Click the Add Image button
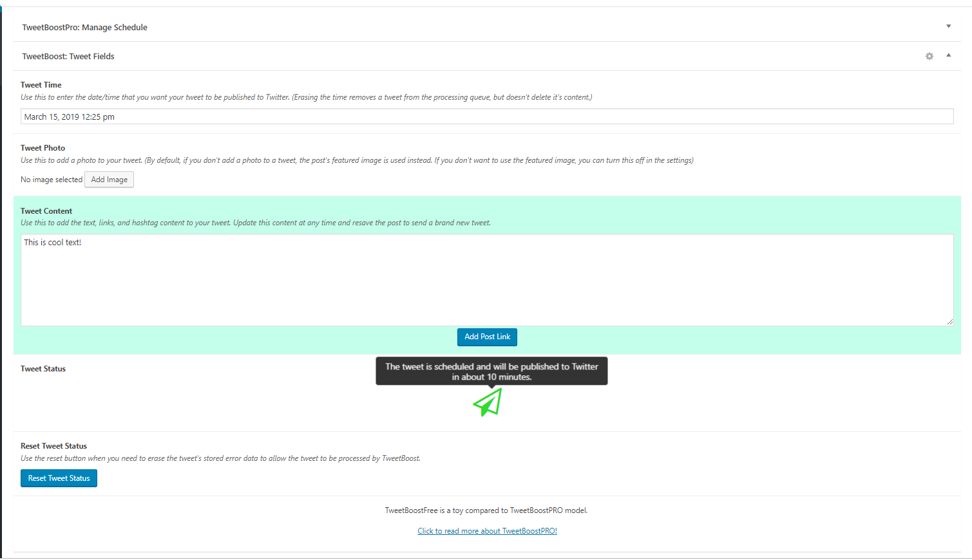The image size is (972, 560). click(110, 180)
